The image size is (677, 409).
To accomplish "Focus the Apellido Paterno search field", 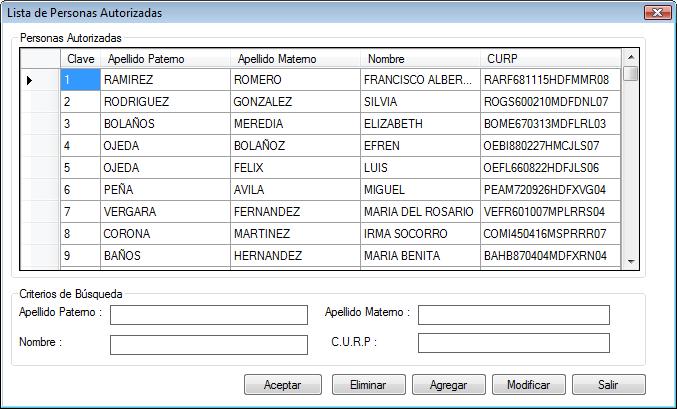I will click(209, 315).
